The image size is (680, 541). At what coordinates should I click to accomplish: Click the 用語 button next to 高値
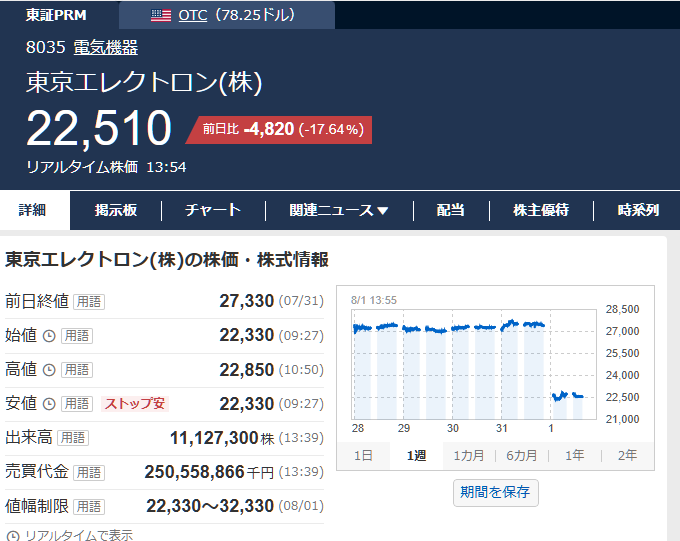[77, 370]
